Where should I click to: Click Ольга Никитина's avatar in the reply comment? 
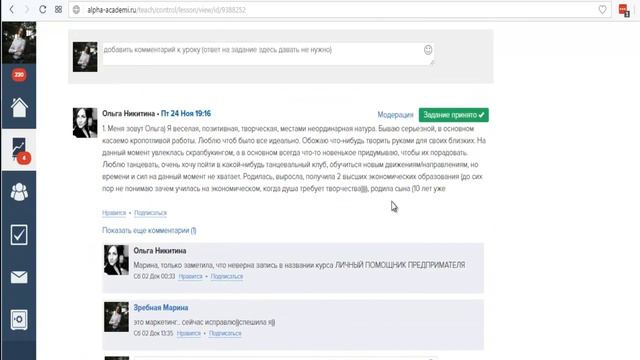coord(116,260)
